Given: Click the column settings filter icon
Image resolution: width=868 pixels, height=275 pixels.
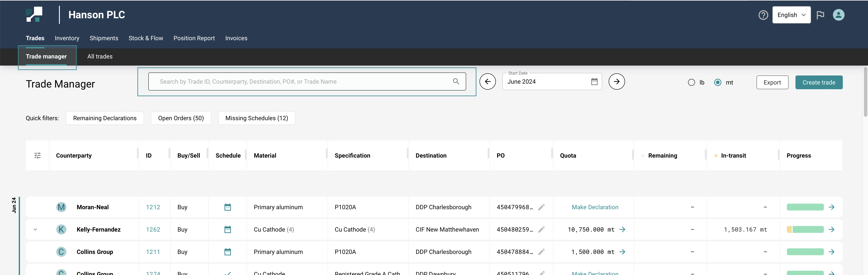Looking at the screenshot, I should click(x=37, y=155).
